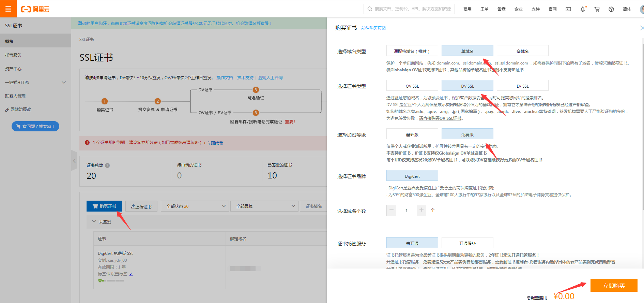Select OV SSL certificate type
Viewport: 644px width, 303px height.
coord(412,86)
